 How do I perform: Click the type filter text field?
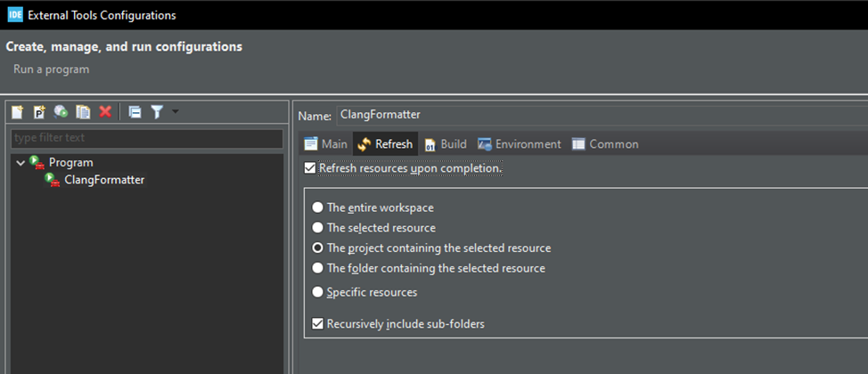click(146, 138)
